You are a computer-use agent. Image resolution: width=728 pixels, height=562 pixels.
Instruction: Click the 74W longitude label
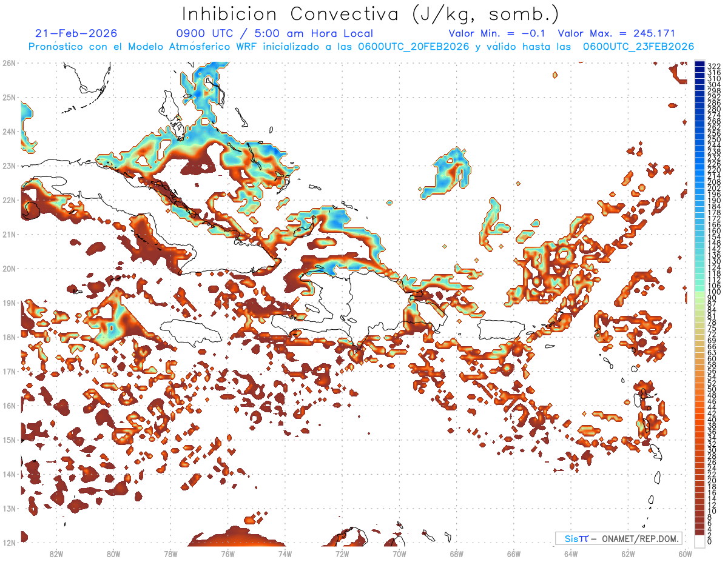285,554
